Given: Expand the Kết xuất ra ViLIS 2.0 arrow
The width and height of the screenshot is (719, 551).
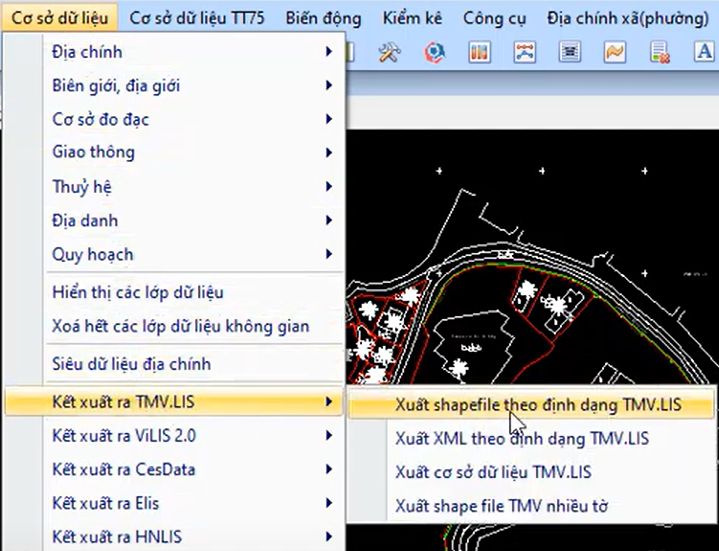Looking at the screenshot, I should point(329,435).
